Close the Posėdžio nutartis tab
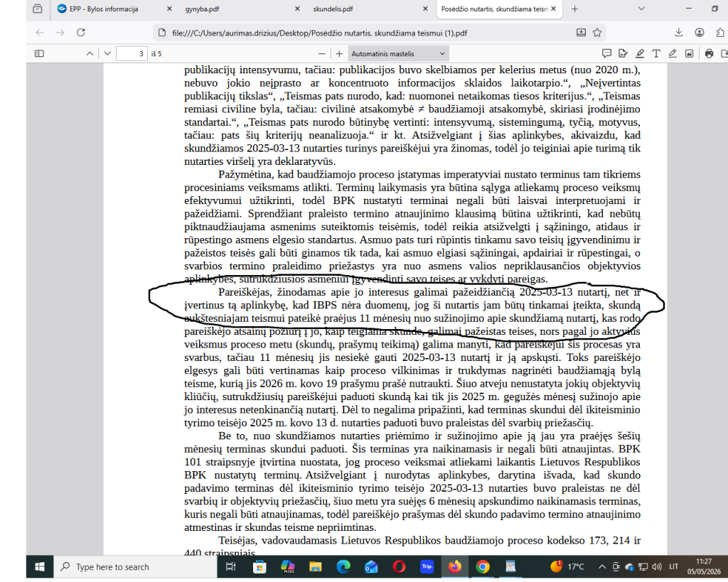The width and height of the screenshot is (728, 582). click(x=553, y=9)
